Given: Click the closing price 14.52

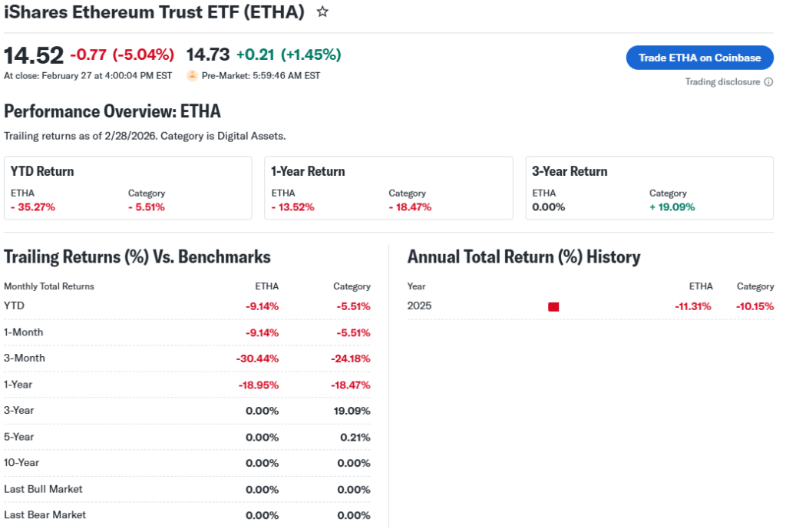Looking at the screenshot, I should (34, 55).
